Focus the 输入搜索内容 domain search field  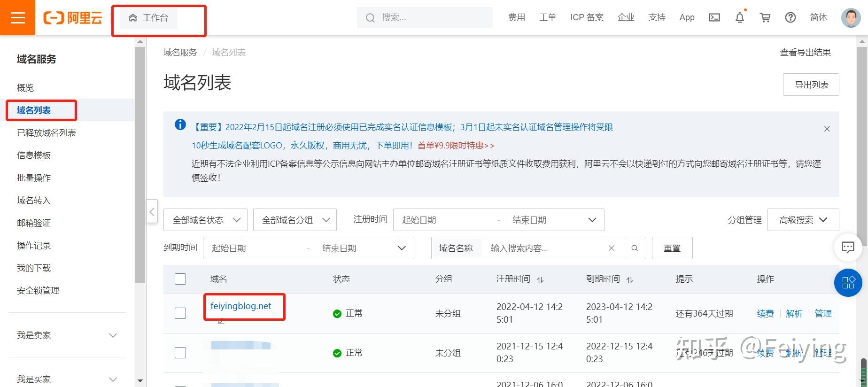coord(545,248)
